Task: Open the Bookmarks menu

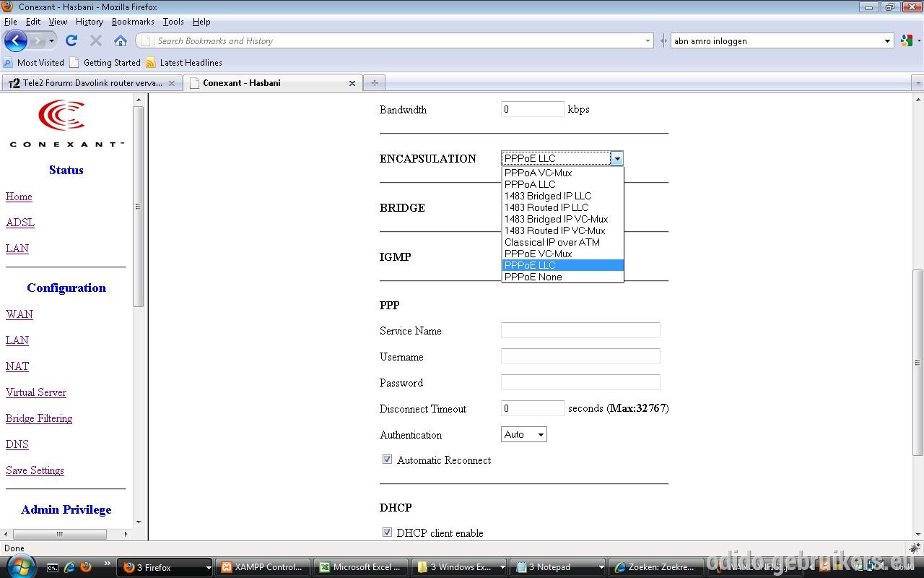Action: coord(133,22)
